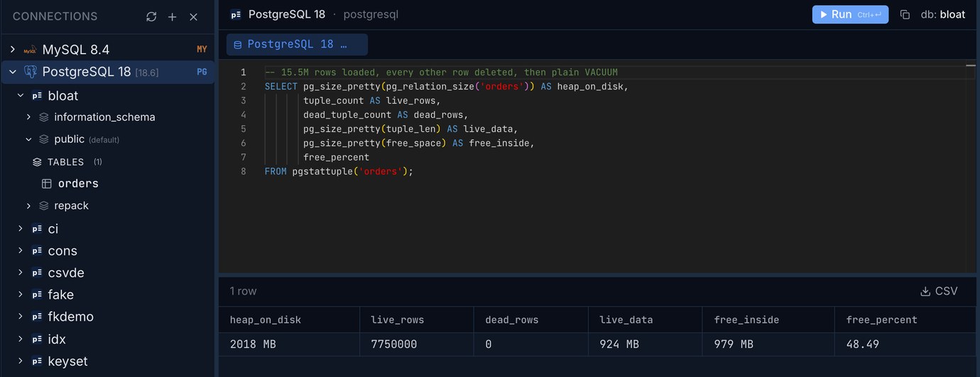Expand the csvde database
This screenshot has width=980, height=377.
click(x=20, y=273)
